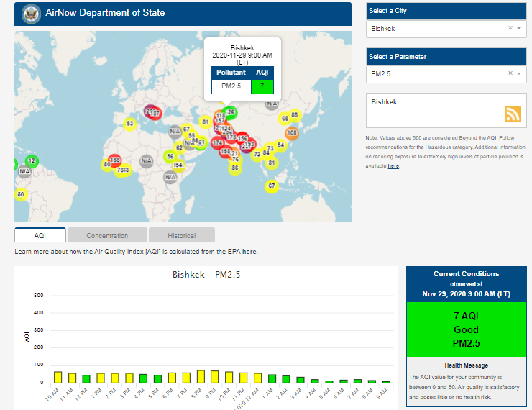Switch to the Concentration tab
Screen dimensions: 532x410
tap(107, 235)
